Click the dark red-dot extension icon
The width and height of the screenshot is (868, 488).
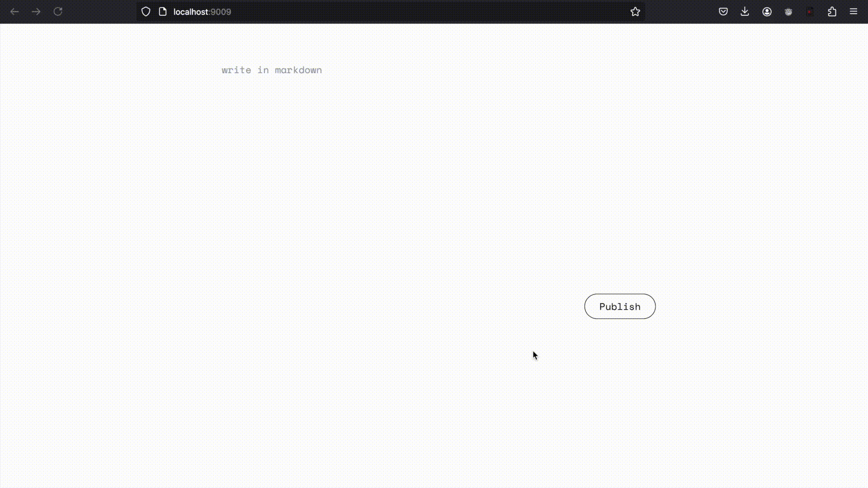(x=810, y=12)
